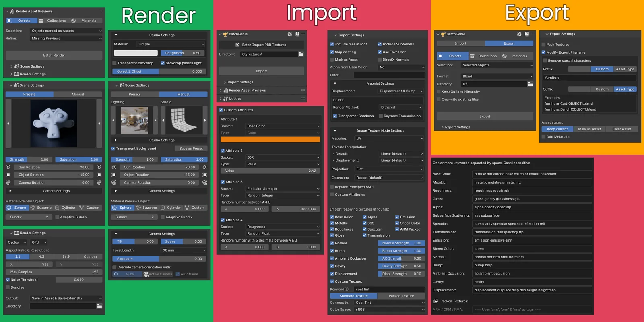This screenshot has width=644, height=322.
Task: Click the Filter text input field
Action: point(389,75)
